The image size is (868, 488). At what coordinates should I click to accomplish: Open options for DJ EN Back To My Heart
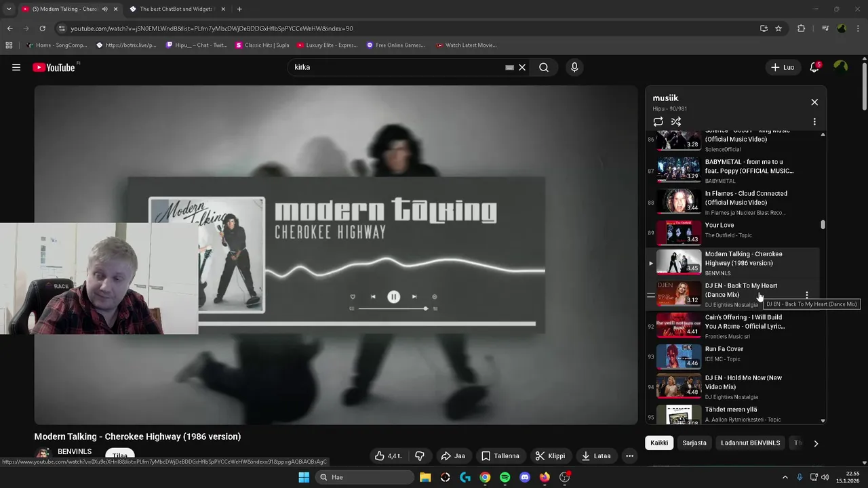806,295
